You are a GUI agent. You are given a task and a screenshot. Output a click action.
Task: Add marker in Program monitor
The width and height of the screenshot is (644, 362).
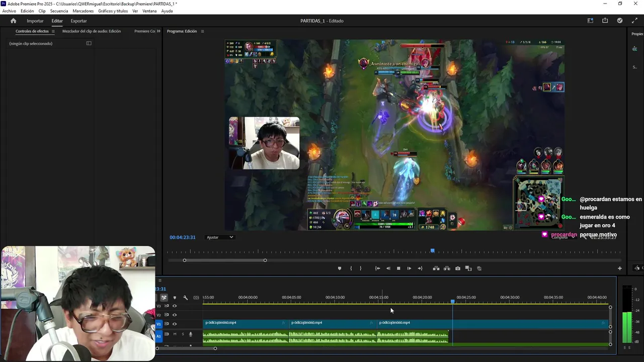tap(339, 268)
